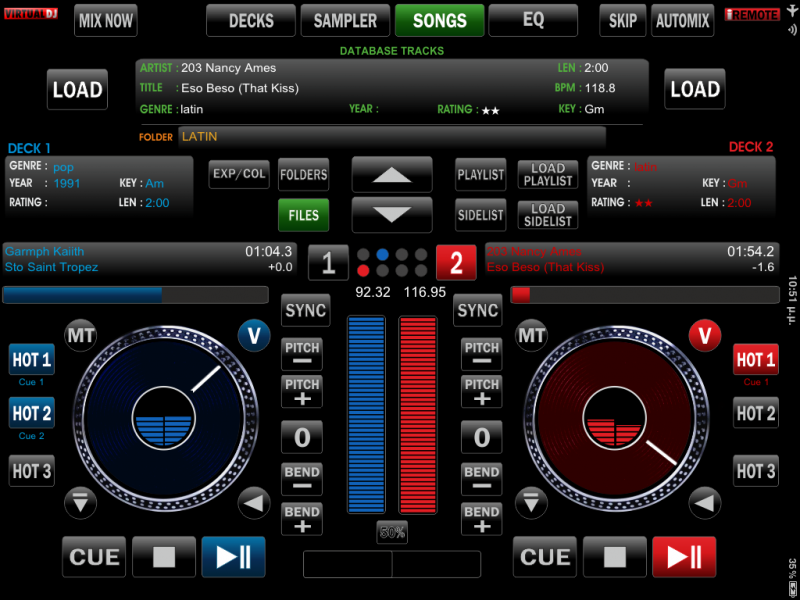Click the blue Deck 1 volume level meter
This screenshot has height=600, width=800.
[x=366, y=415]
